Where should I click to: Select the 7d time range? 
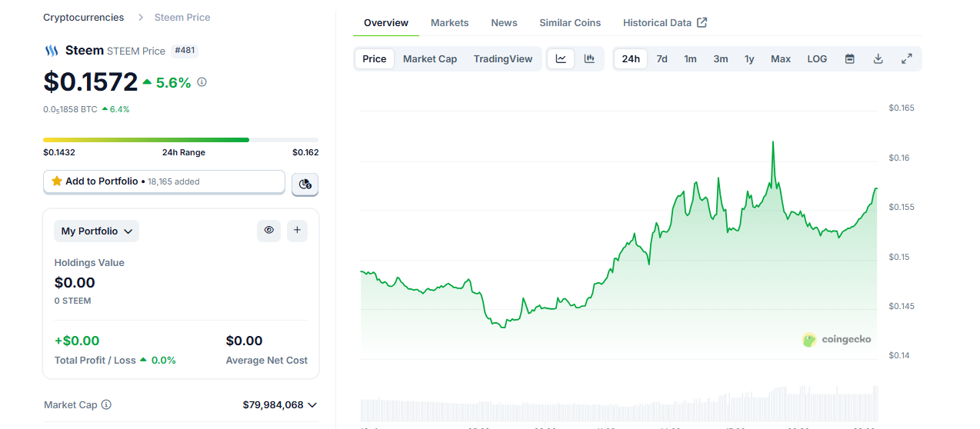[662, 58]
